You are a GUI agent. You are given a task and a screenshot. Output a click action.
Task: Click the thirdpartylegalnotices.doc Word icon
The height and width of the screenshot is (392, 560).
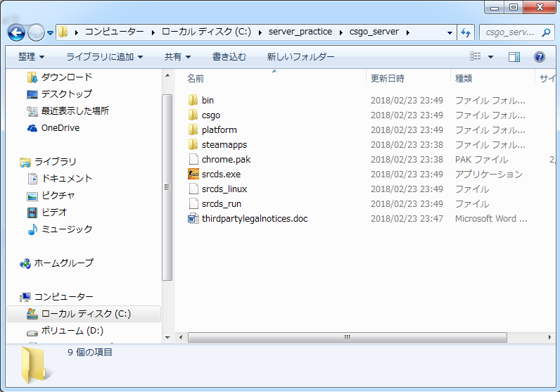[193, 218]
